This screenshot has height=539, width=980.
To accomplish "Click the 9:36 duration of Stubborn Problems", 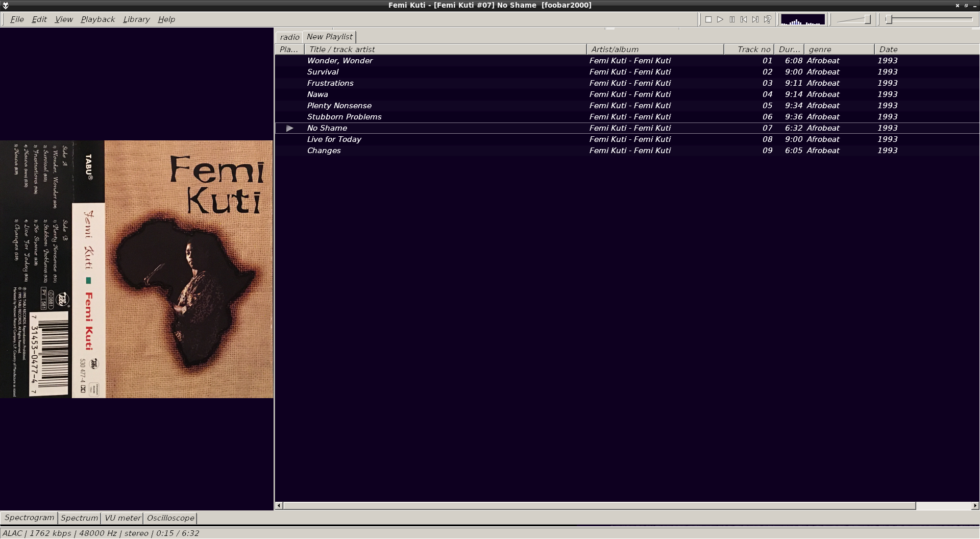I will click(794, 117).
